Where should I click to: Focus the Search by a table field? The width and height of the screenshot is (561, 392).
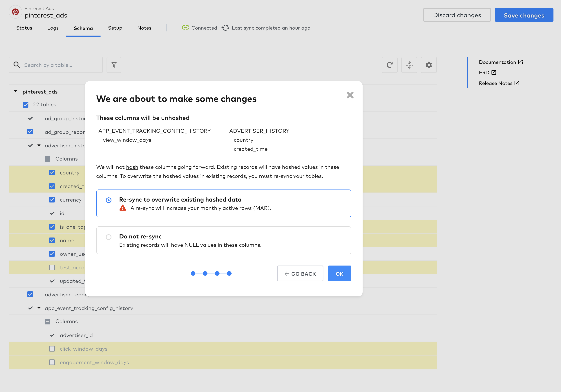(x=56, y=65)
